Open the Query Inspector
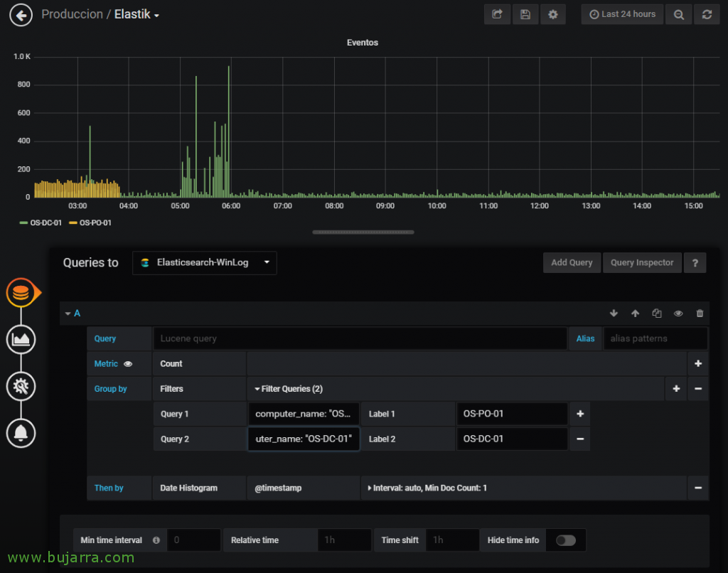Screen dimensions: 728x573 641,262
